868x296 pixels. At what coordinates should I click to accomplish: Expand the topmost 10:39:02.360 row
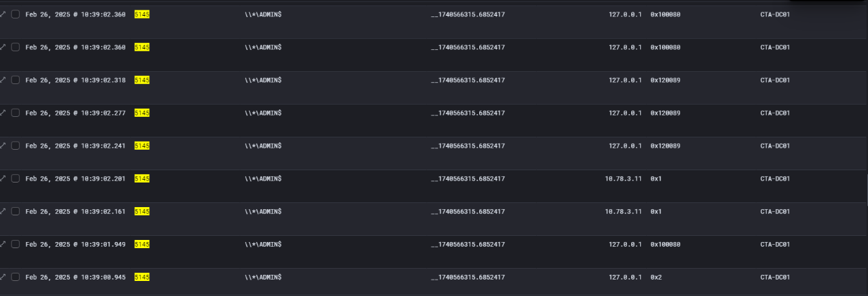click(2, 14)
